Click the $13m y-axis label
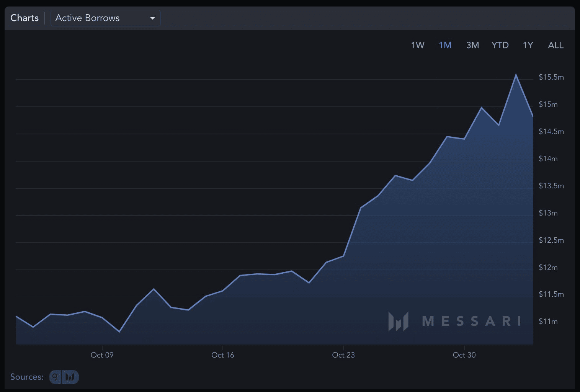Screen dimensions: 580x392 point(548,213)
